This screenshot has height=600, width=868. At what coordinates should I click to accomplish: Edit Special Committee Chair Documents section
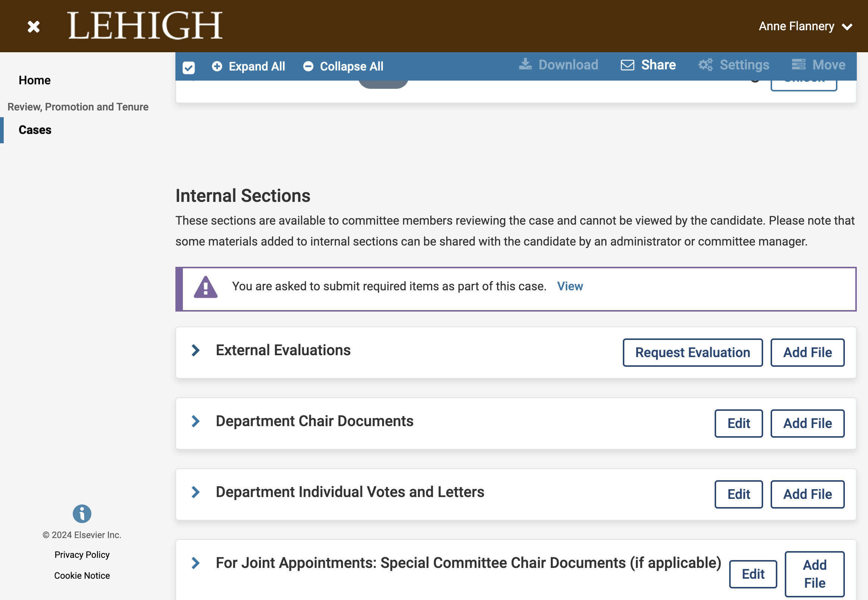[x=753, y=574]
